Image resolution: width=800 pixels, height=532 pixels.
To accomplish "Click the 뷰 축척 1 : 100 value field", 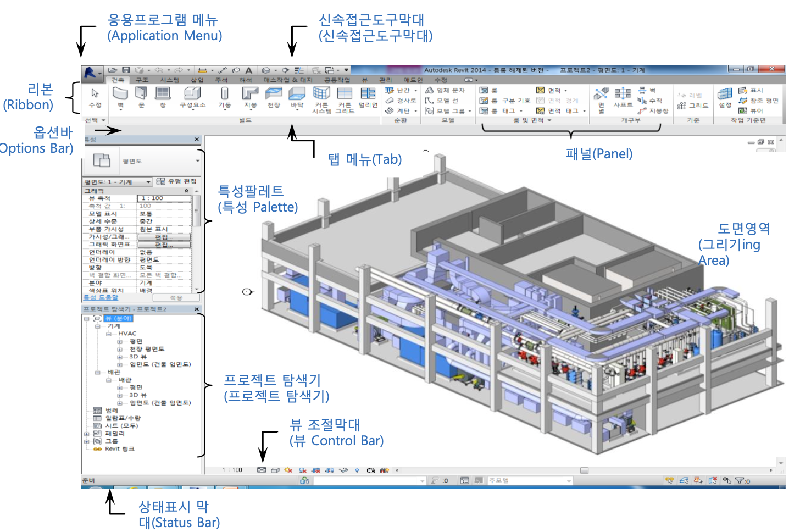I will point(164,198).
